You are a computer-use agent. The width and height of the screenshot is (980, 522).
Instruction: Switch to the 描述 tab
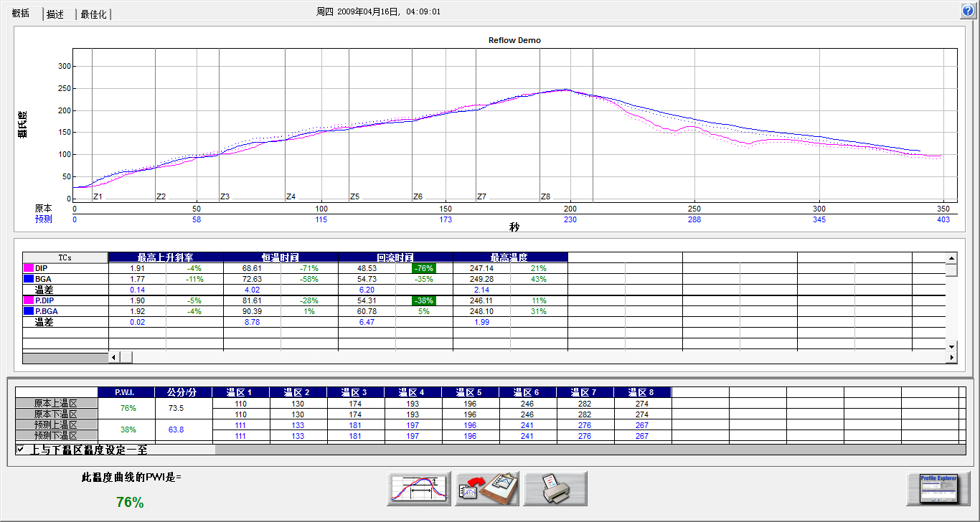click(x=56, y=14)
